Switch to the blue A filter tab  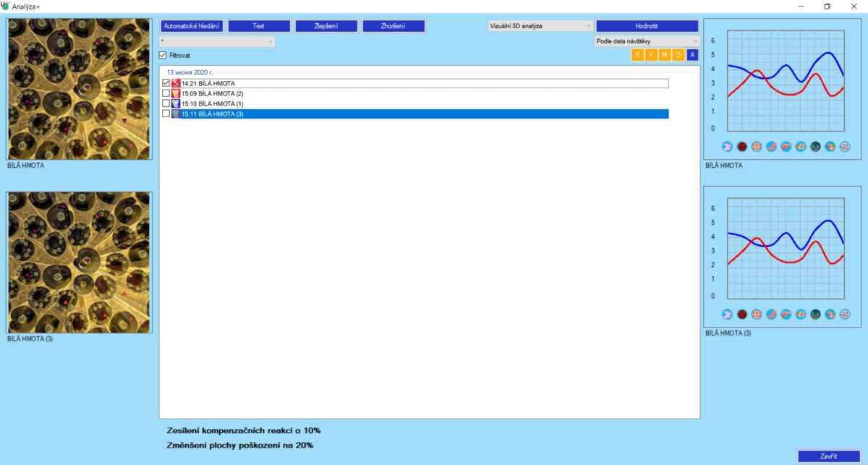point(692,55)
